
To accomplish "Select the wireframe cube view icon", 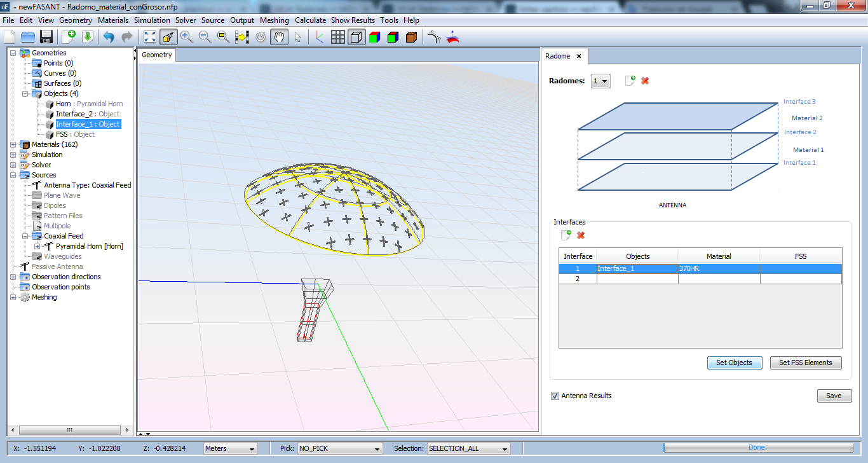I will pos(356,37).
